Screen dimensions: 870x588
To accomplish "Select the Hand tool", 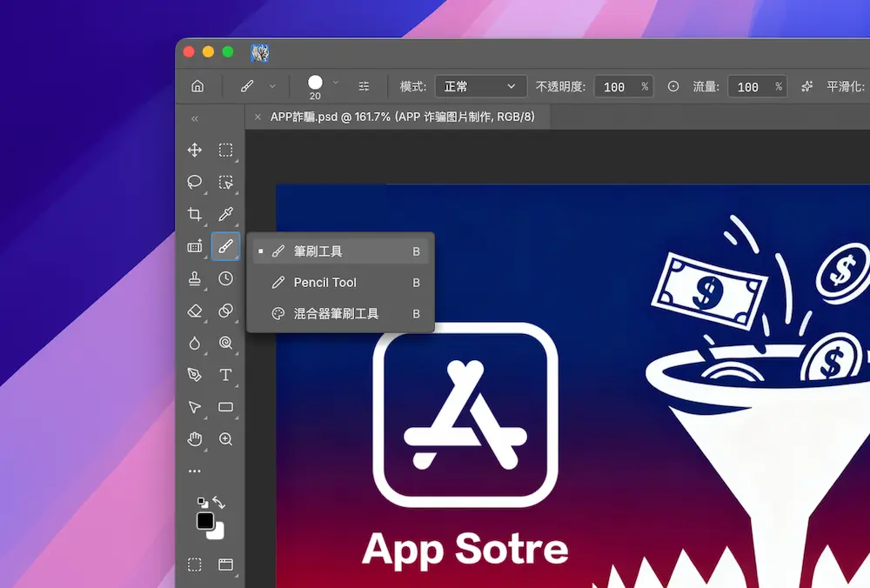I will [194, 439].
